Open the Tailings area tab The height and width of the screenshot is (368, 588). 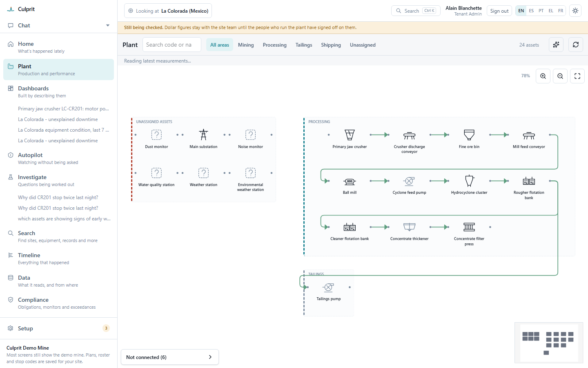click(304, 45)
